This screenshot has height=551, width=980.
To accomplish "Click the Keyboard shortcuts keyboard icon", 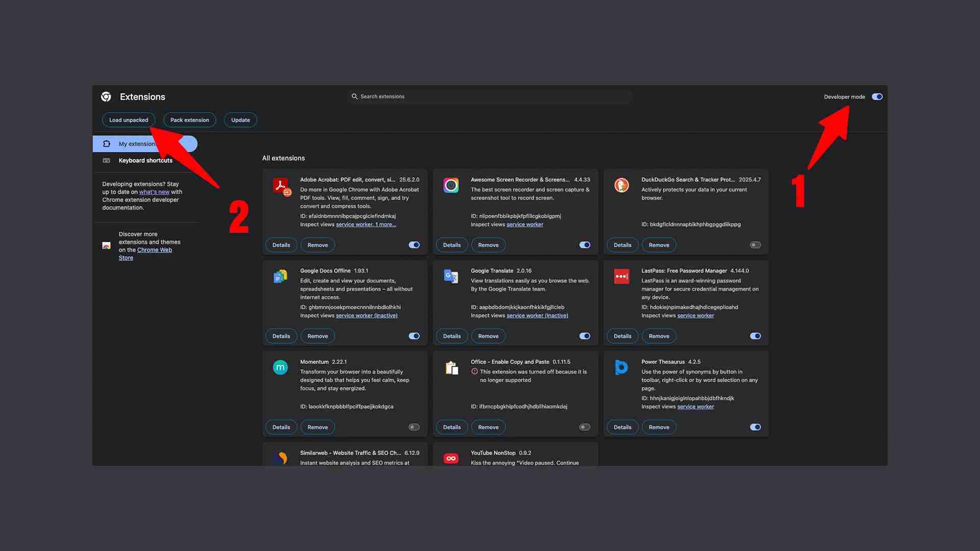I will [106, 160].
